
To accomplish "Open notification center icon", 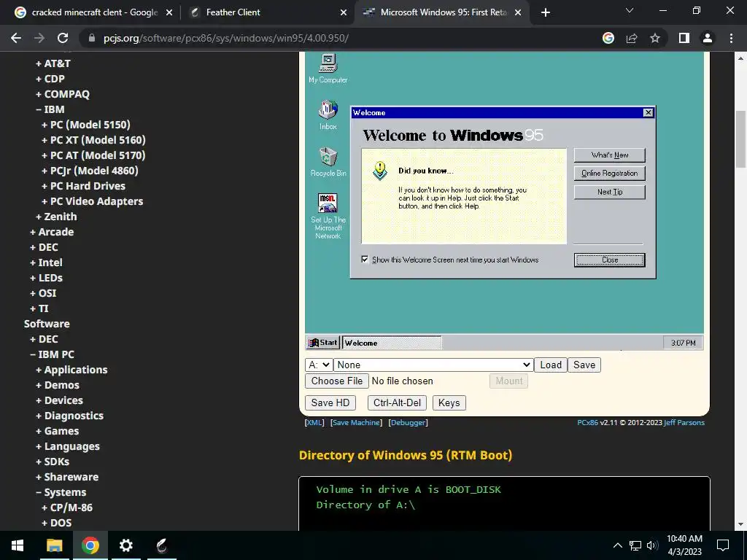I will (723, 545).
